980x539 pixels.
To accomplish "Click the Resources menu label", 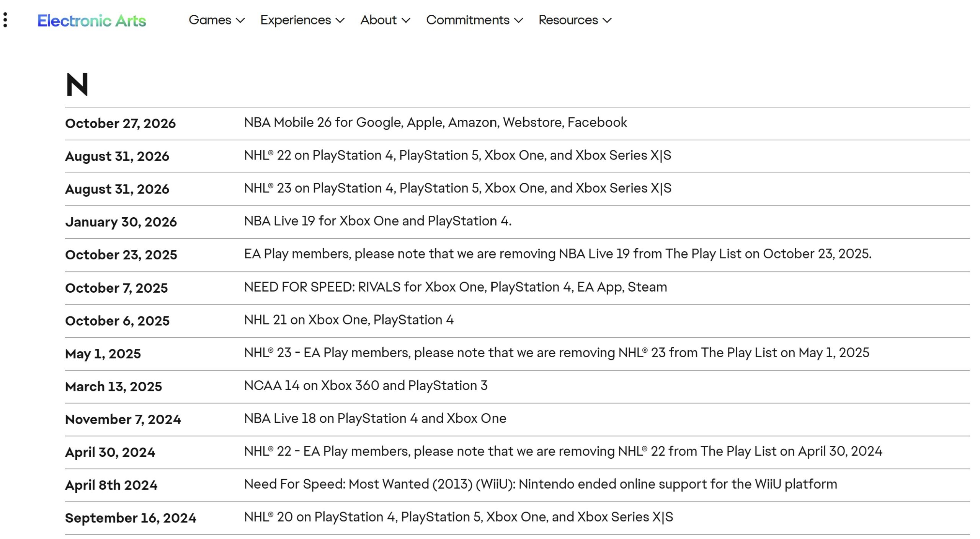I will (x=568, y=20).
